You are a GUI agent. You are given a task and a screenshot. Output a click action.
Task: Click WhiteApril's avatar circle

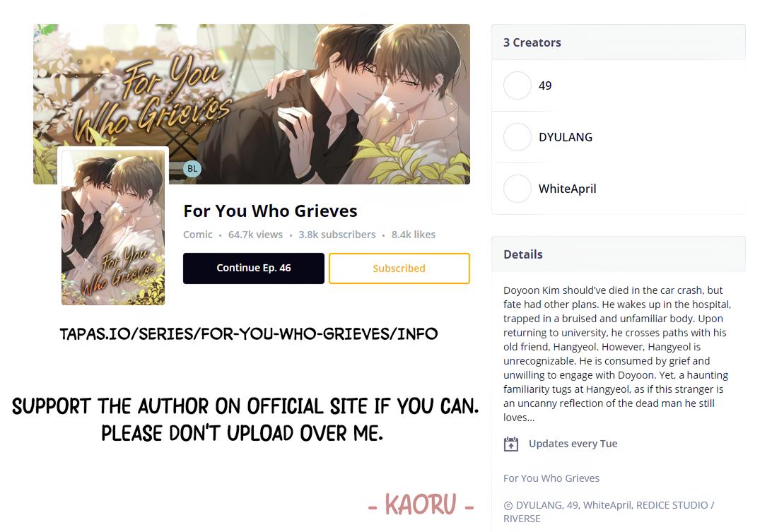point(517,189)
